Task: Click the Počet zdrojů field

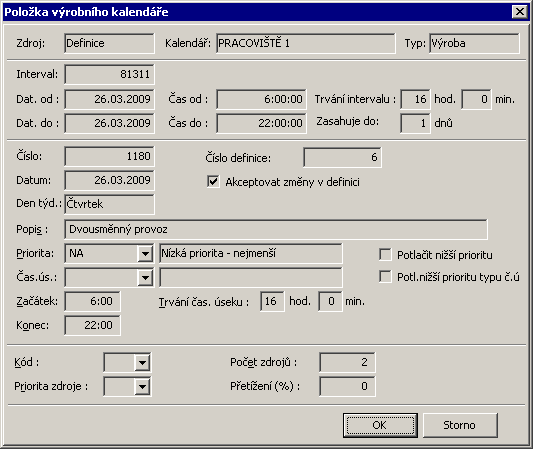Action: tap(347, 362)
